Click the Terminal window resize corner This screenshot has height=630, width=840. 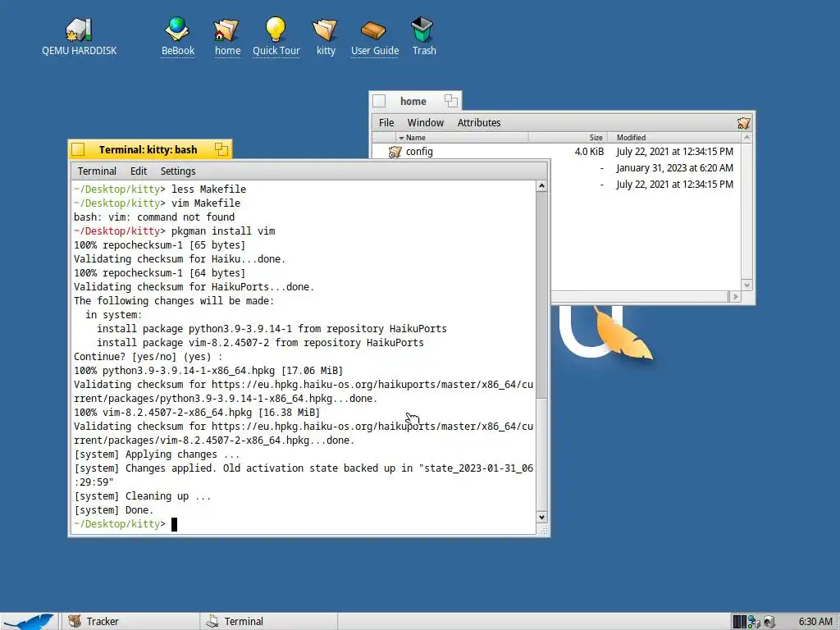click(x=542, y=529)
